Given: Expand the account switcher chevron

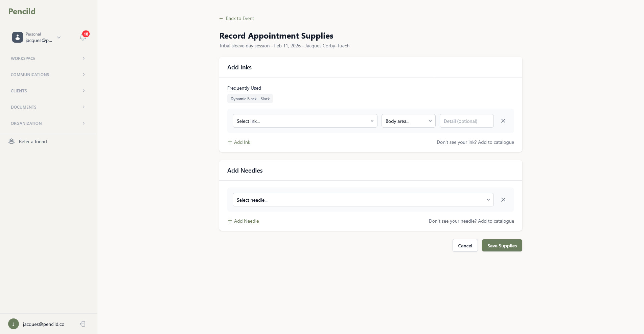Looking at the screenshot, I should [x=59, y=38].
